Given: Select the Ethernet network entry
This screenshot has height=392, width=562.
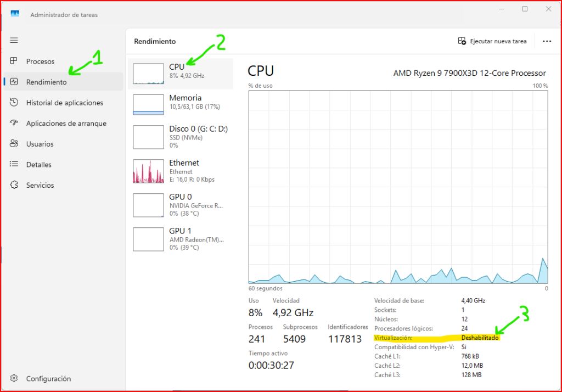Looking at the screenshot, I should [180, 171].
